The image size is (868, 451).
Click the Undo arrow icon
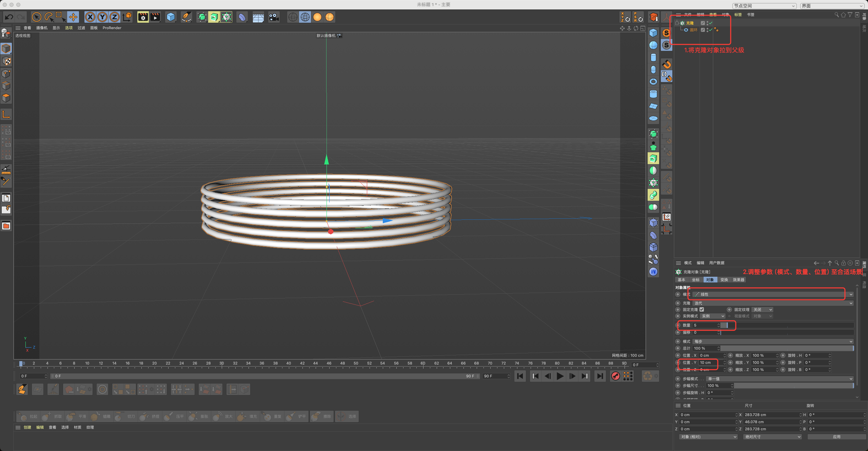[9, 17]
